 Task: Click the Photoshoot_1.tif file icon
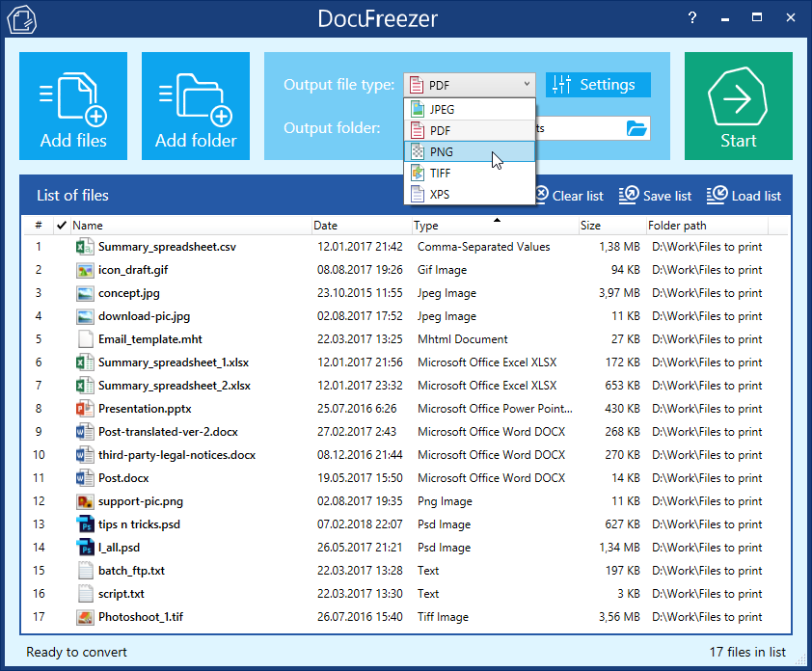[x=85, y=617]
